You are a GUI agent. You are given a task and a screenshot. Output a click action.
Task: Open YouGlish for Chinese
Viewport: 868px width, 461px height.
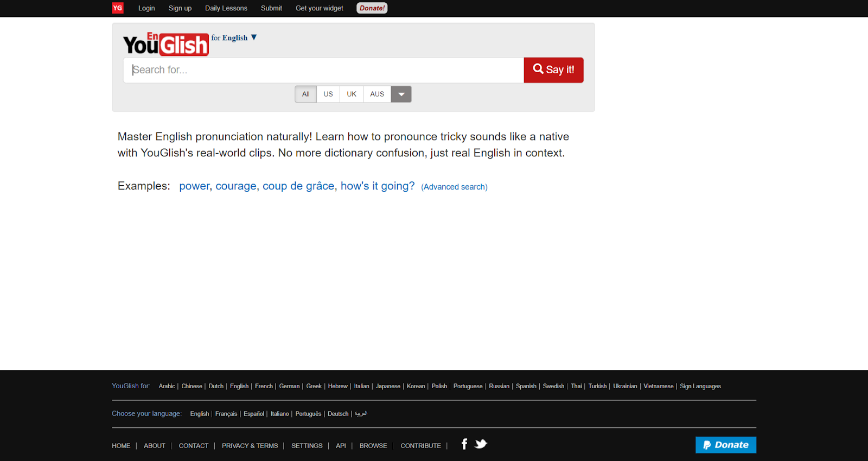click(192, 386)
